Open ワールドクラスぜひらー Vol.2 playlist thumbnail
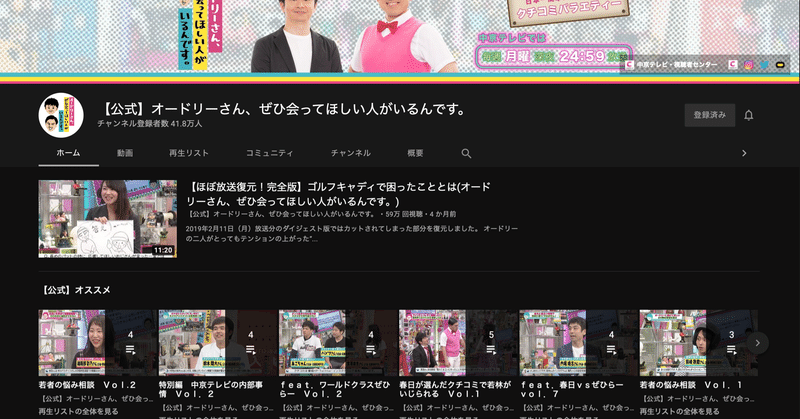 coord(338,342)
